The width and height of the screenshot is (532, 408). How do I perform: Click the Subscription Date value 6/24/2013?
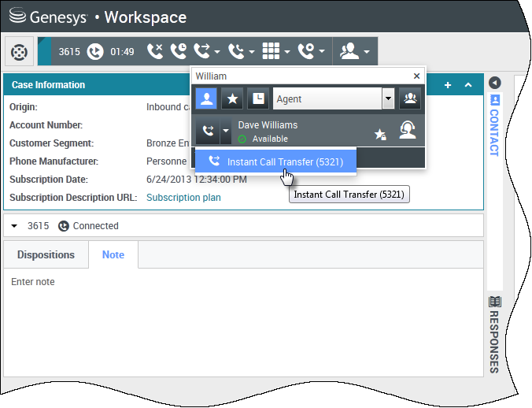pos(197,180)
